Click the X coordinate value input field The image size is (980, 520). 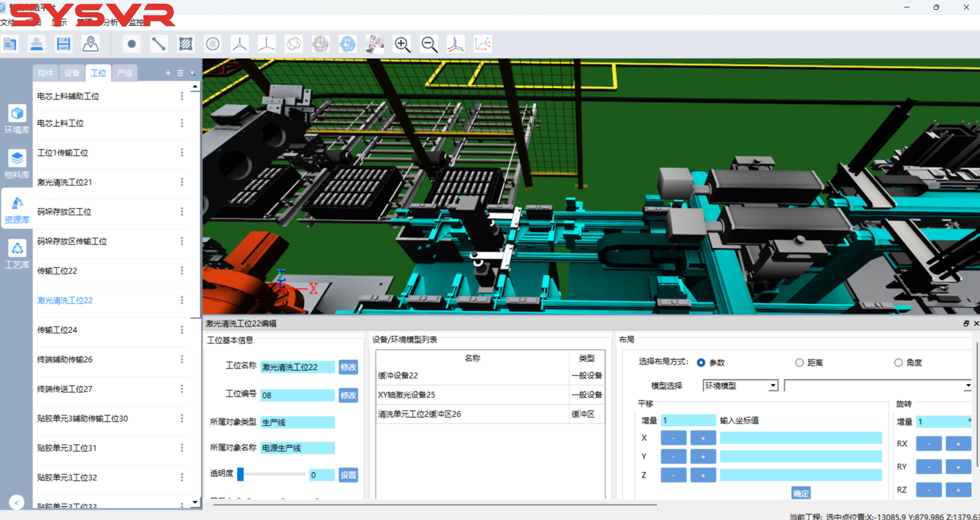click(800, 438)
